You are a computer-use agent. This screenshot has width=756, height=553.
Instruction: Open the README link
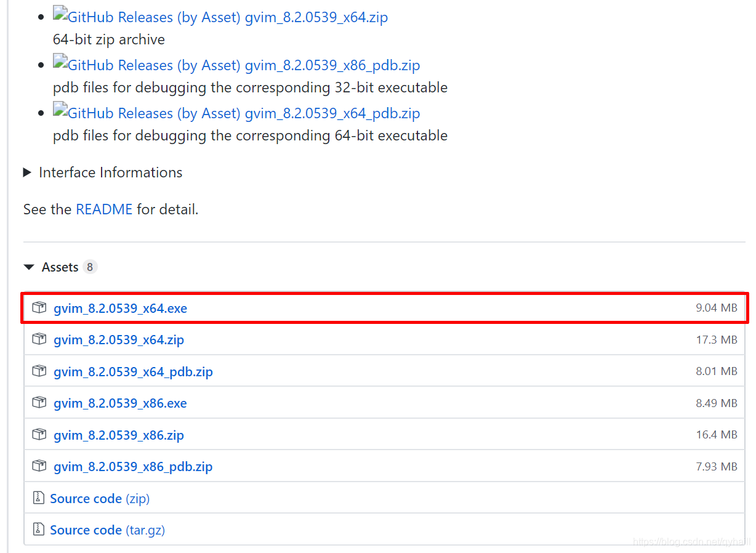[x=104, y=209]
